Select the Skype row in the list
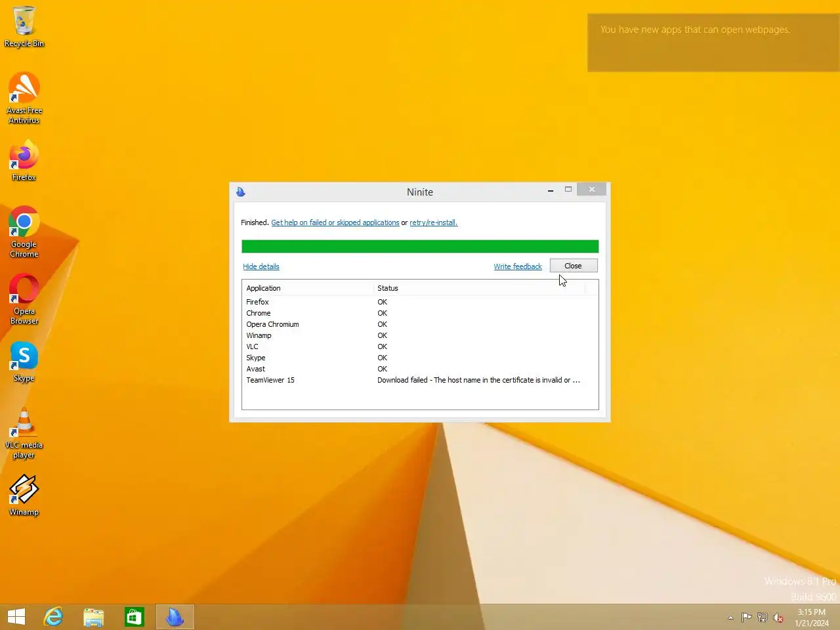This screenshot has width=840, height=630. click(420, 358)
